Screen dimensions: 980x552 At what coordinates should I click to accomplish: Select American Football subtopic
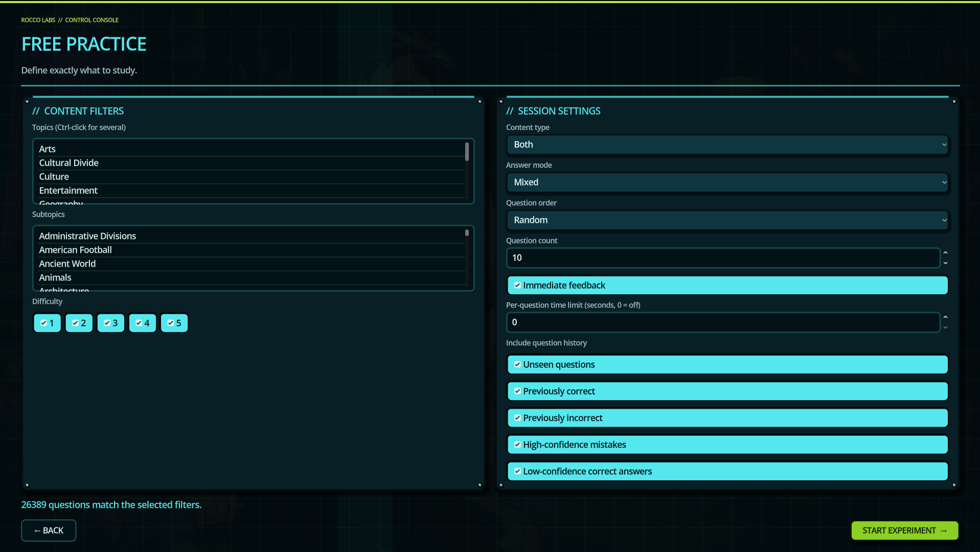point(251,250)
